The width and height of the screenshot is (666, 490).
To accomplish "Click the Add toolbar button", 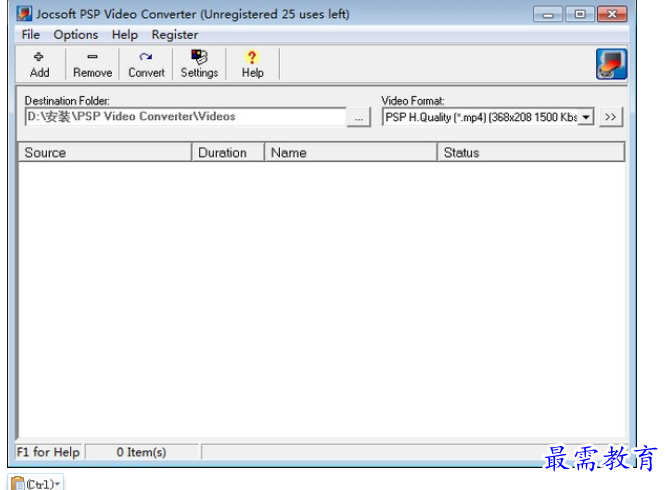I will click(40, 64).
